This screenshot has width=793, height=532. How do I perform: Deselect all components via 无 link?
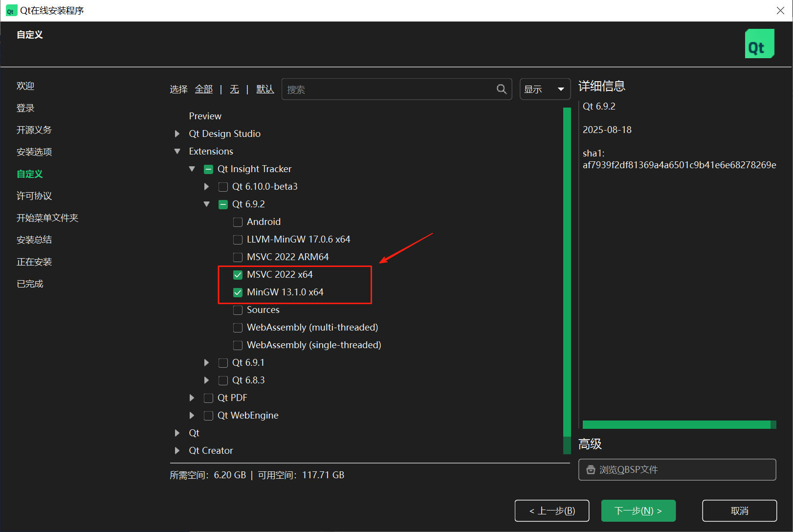point(235,89)
